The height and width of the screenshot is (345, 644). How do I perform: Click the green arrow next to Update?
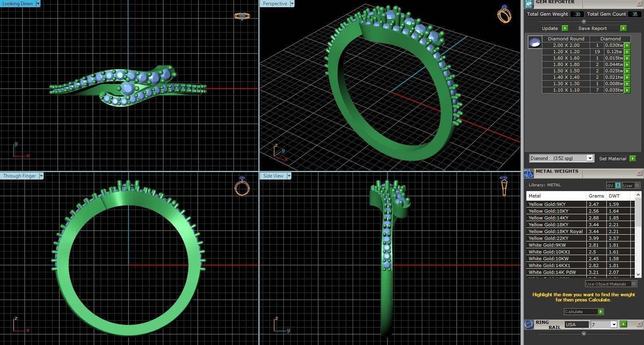(565, 28)
